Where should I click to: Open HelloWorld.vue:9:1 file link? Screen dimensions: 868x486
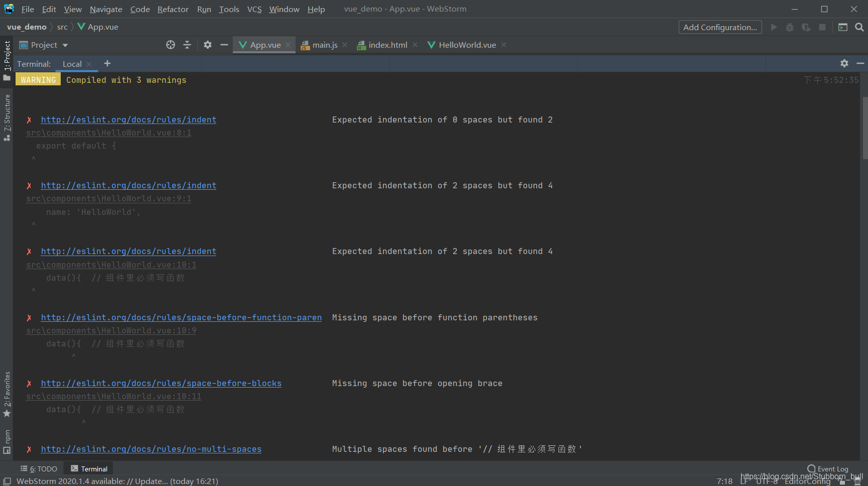[x=108, y=198]
